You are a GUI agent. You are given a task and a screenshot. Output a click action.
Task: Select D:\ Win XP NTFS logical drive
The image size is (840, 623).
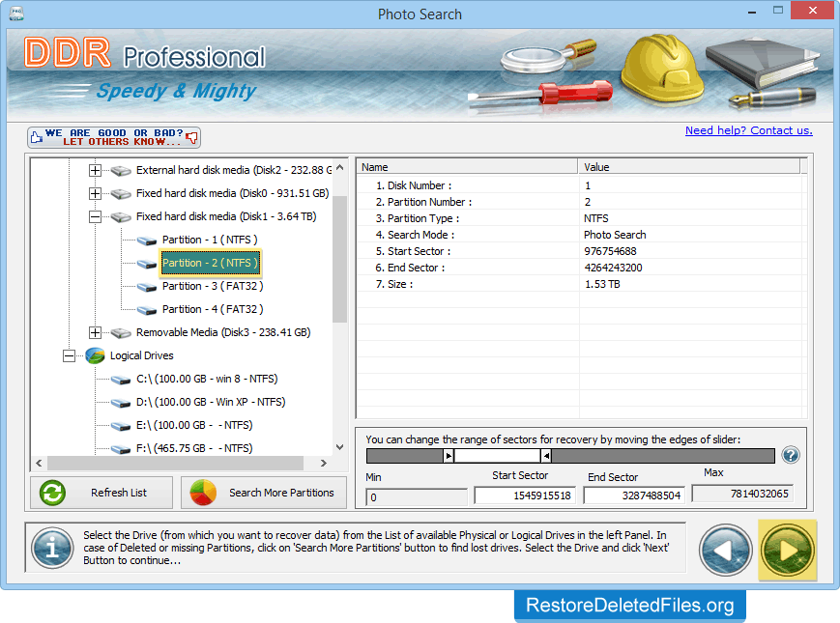click(211, 402)
